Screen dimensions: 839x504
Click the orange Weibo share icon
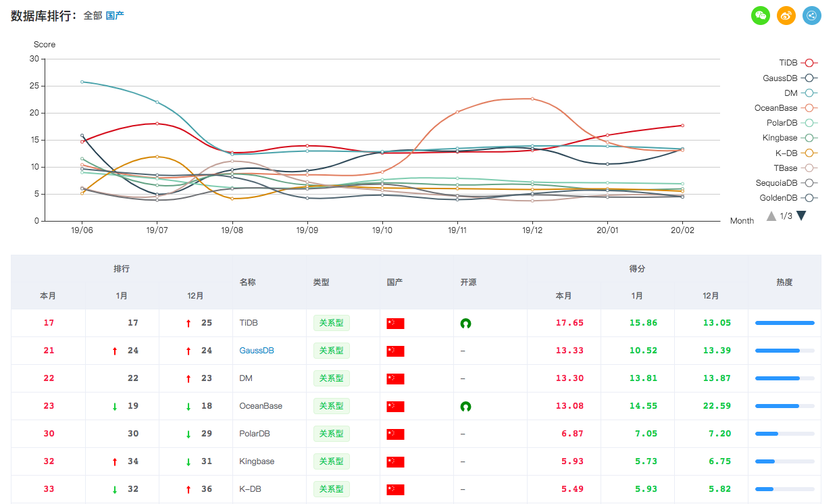786,16
